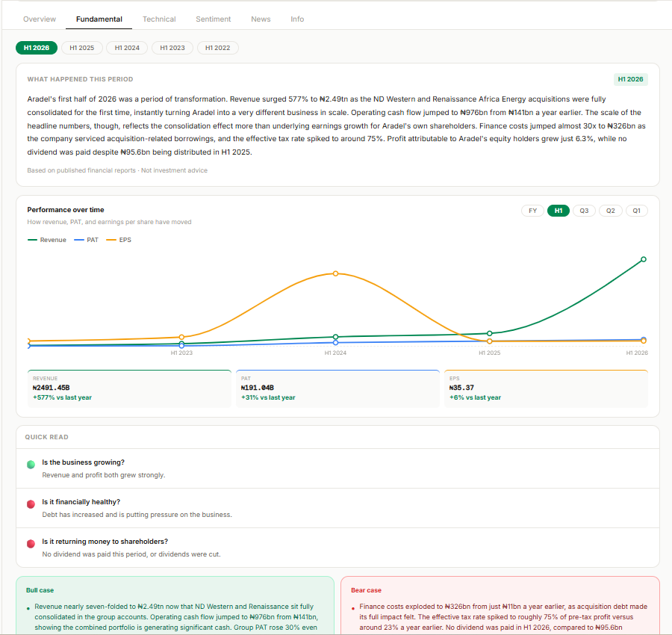The image size is (672, 635).
Task: Select 'Is it returning money to shareholders?' row
Action: 337,548
